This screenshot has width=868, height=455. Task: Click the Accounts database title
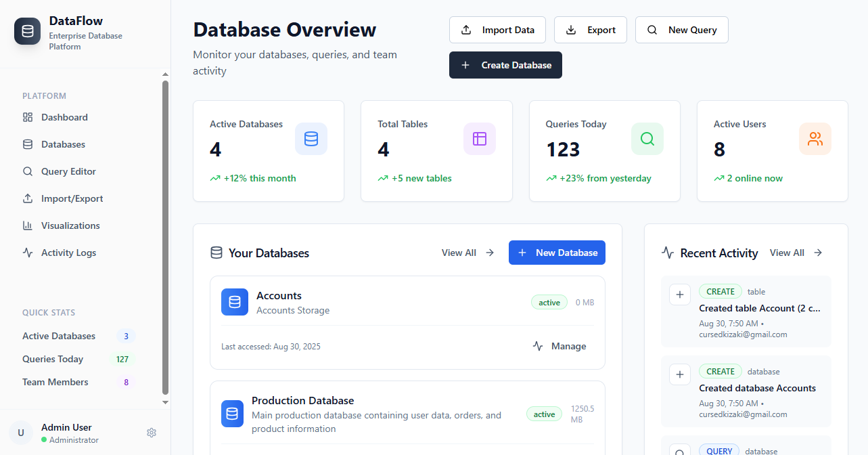[279, 295]
